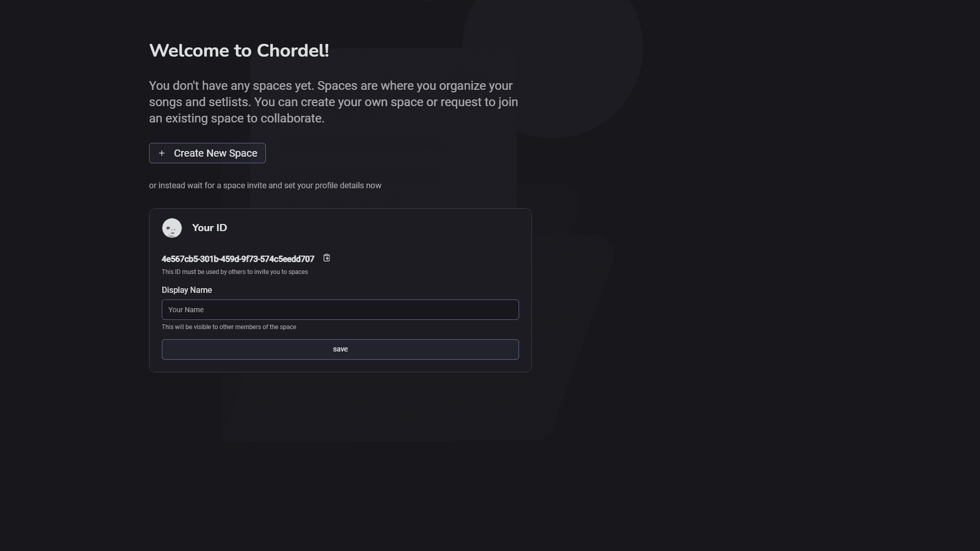Click the save button
The height and width of the screenshot is (551, 980).
[340, 349]
